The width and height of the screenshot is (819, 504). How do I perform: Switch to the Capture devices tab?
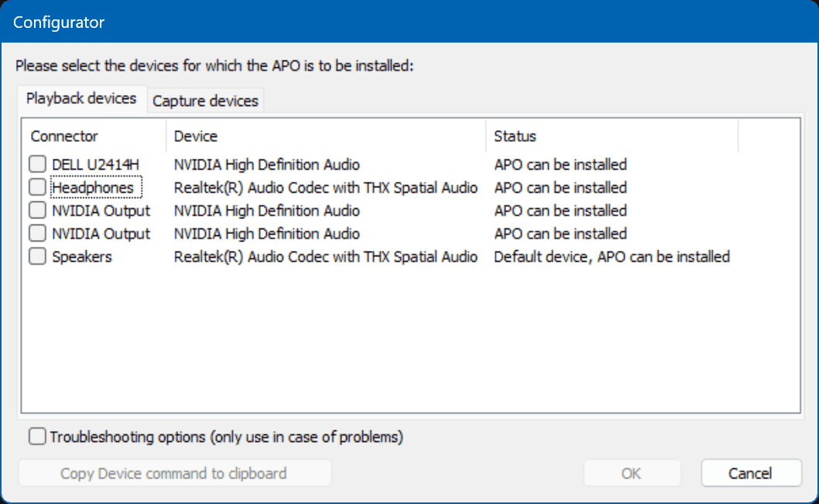[205, 101]
